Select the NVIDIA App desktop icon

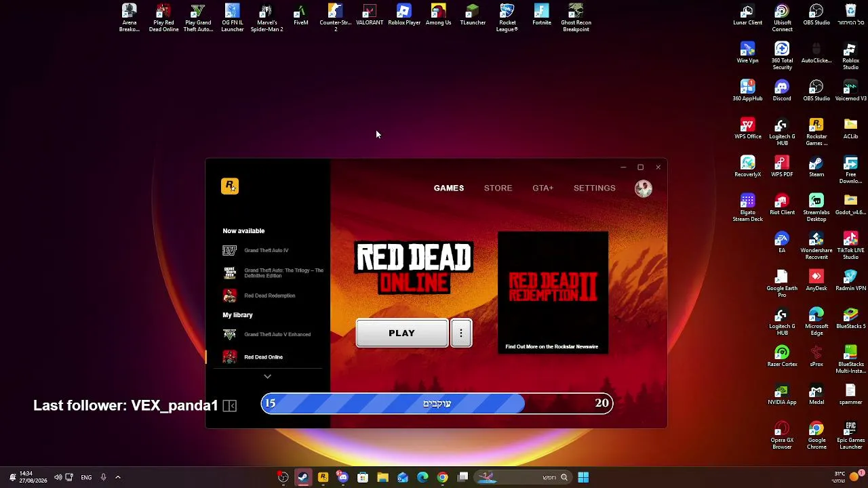click(782, 395)
